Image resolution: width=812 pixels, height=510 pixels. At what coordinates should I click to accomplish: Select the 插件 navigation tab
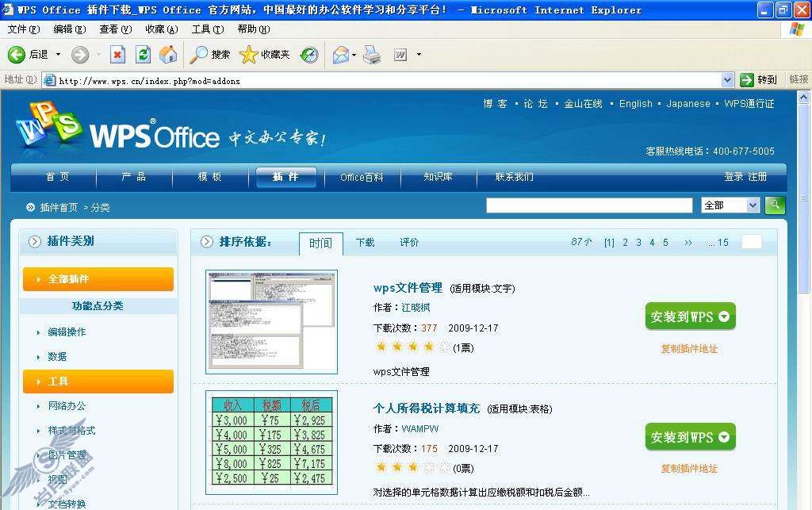point(285,177)
